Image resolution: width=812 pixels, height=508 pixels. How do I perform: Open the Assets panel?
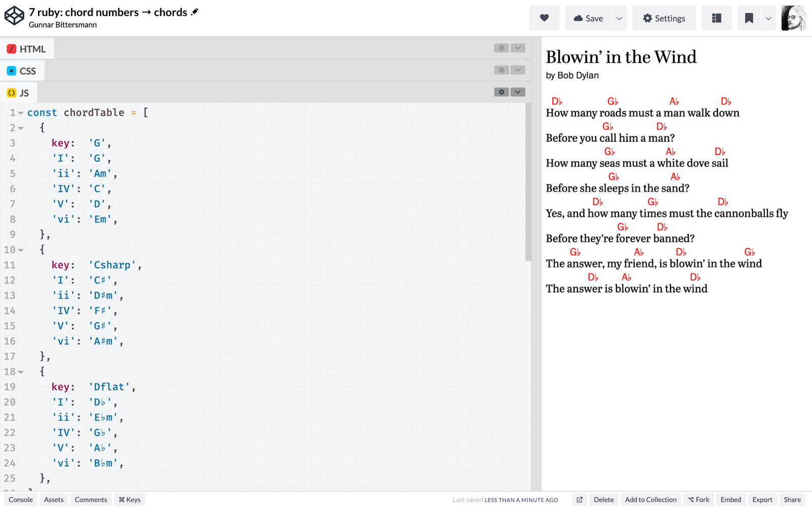54,500
